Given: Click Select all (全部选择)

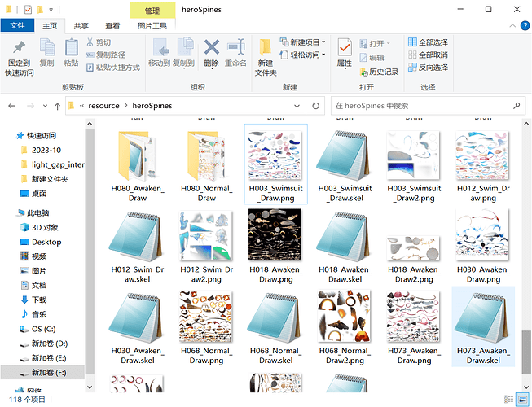Looking at the screenshot, I should coord(429,42).
